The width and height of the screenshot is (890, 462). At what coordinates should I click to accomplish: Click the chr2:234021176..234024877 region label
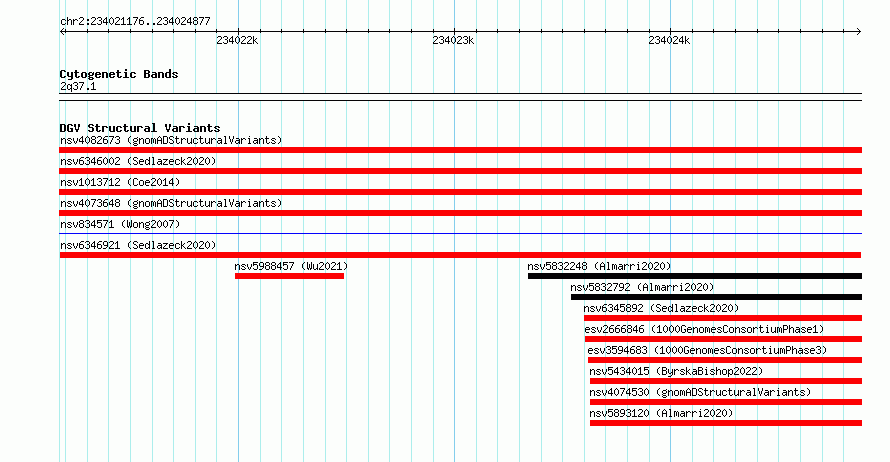coord(135,21)
